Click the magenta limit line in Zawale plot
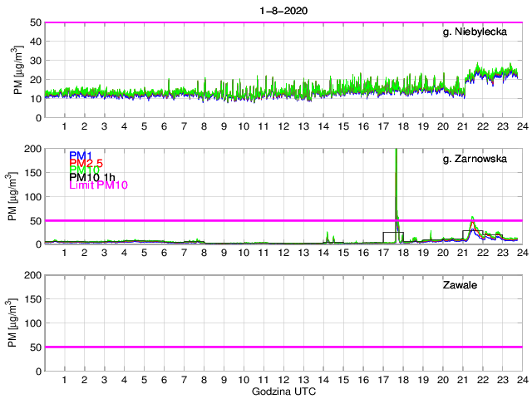The width and height of the screenshot is (532, 399). [x=283, y=347]
